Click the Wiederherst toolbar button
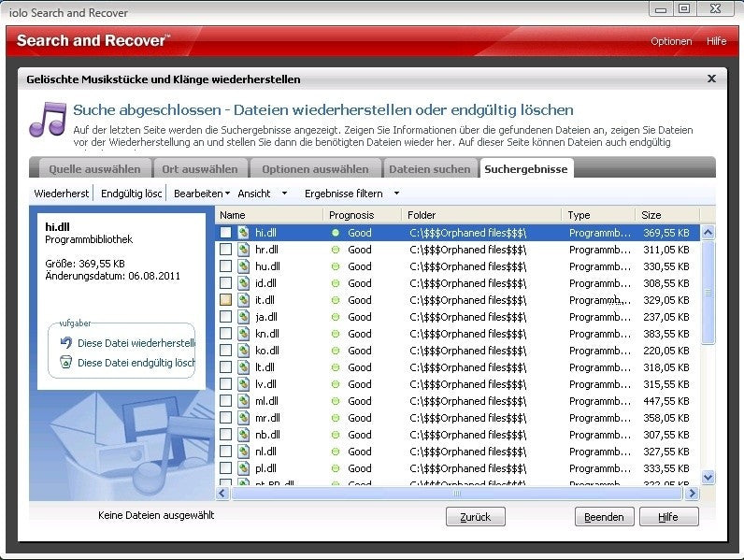744x560 pixels. click(61, 194)
